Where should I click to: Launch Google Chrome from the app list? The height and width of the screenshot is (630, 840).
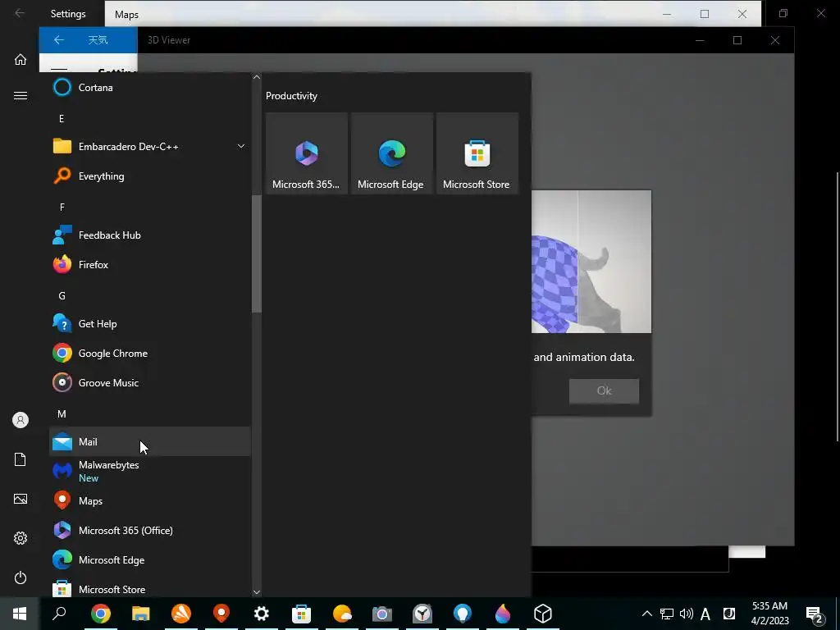pyautogui.click(x=150, y=353)
